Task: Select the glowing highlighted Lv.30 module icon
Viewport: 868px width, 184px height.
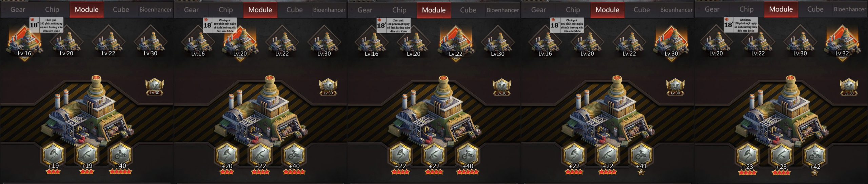Action: click(671, 43)
